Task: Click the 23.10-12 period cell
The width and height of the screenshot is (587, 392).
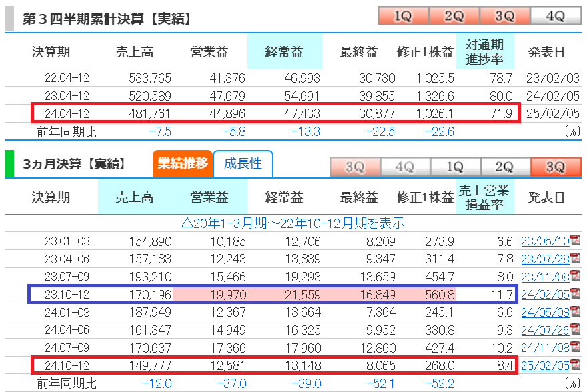Action: [67, 295]
